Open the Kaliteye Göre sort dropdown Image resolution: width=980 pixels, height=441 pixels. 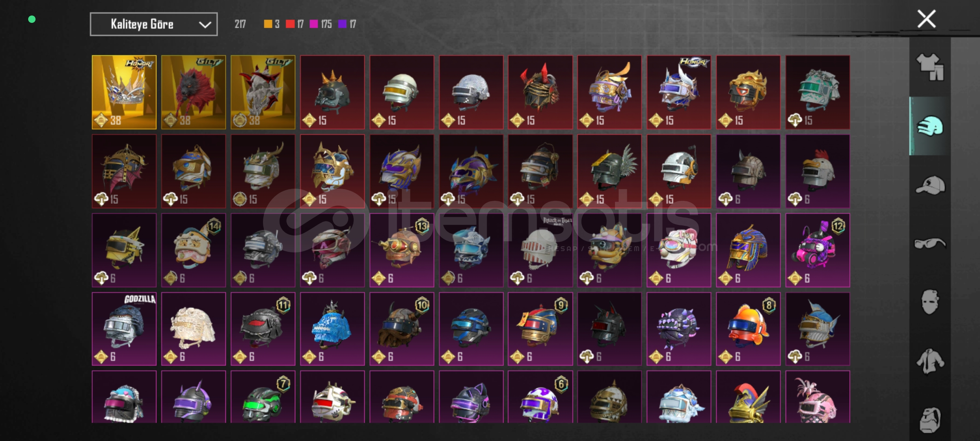[x=154, y=24]
